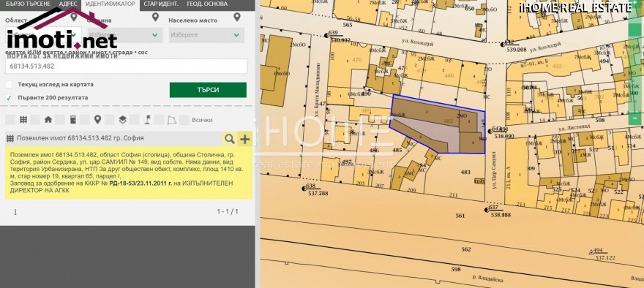The height and width of the screenshot is (288, 644).
Task: Toggle the checkbox before the address pin filter
Action: (x=85, y=120)
